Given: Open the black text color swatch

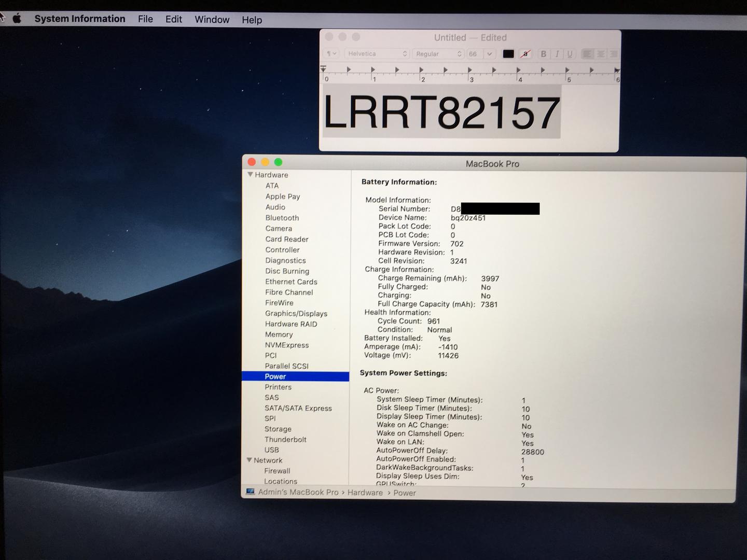Looking at the screenshot, I should point(508,54).
